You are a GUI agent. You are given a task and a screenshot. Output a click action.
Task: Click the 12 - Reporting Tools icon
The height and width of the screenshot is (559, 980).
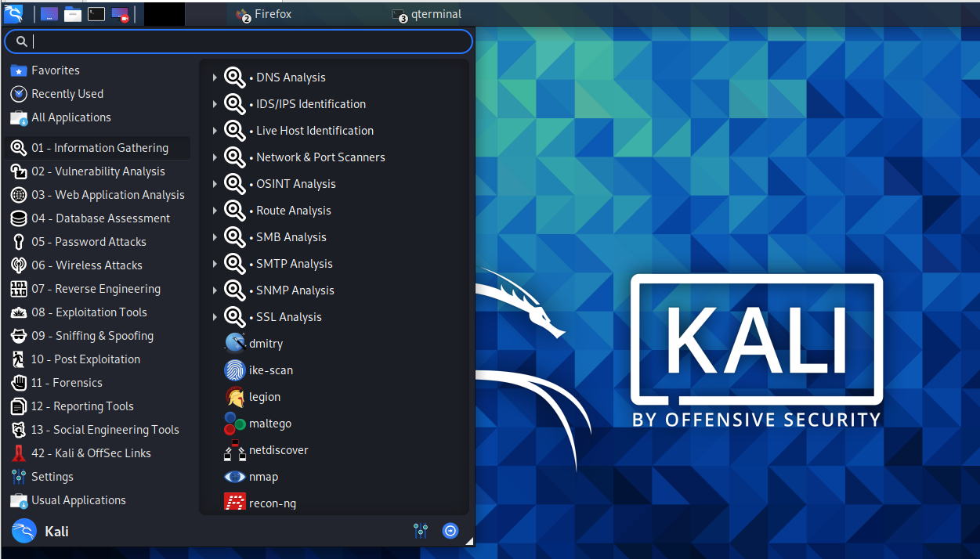point(19,406)
